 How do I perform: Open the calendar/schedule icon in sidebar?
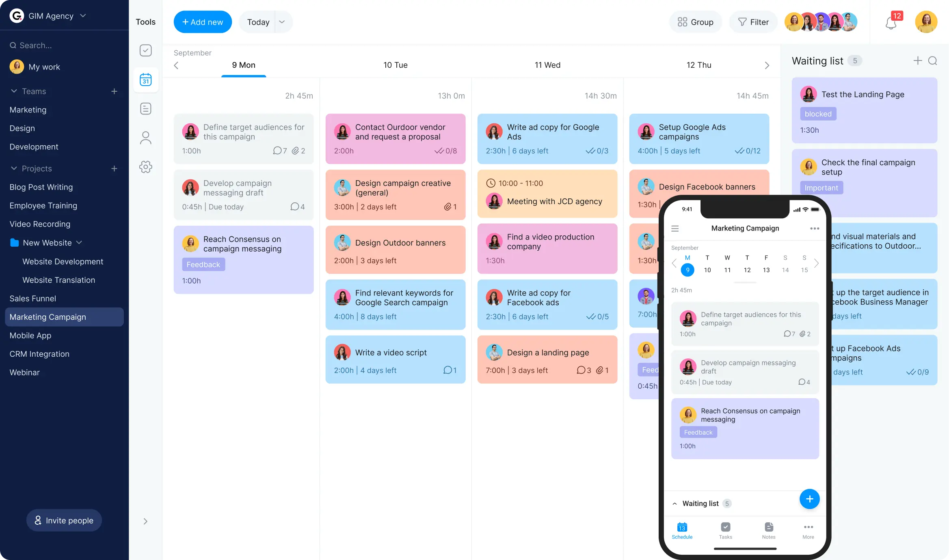pyautogui.click(x=145, y=80)
